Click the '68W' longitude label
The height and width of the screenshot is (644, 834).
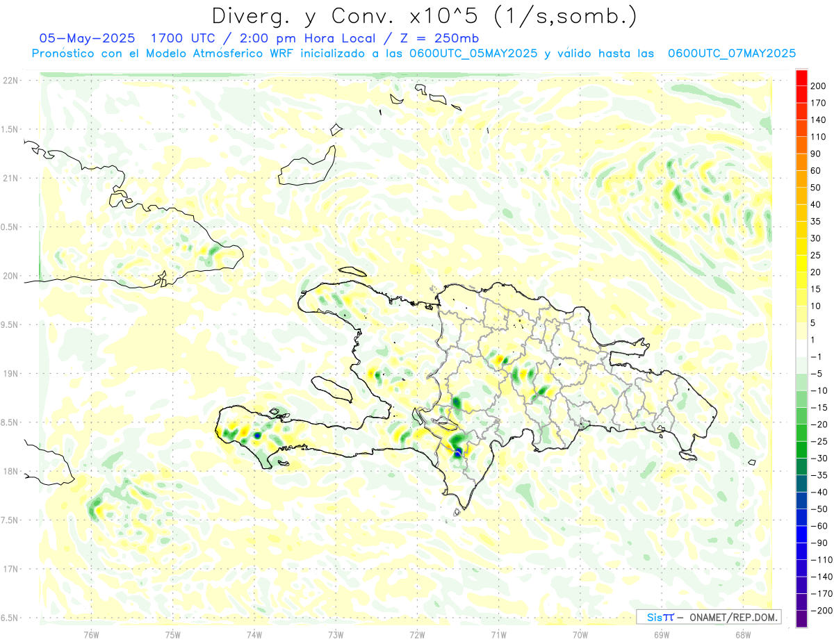pyautogui.click(x=742, y=634)
